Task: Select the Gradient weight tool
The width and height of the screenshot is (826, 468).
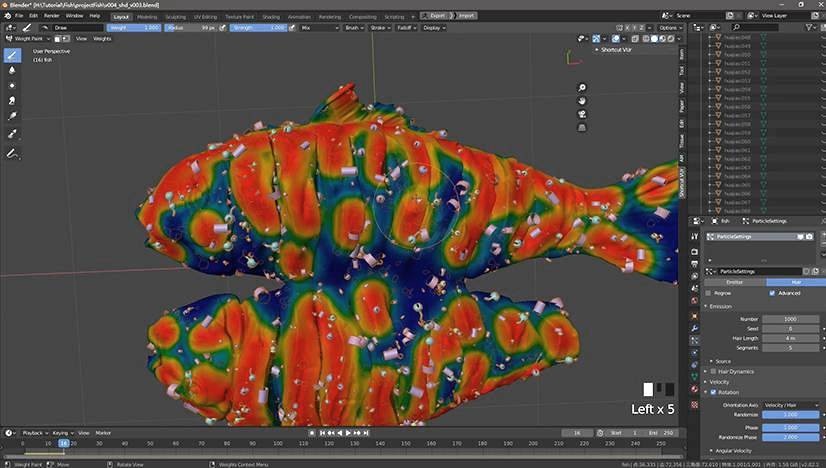Action: [x=12, y=116]
